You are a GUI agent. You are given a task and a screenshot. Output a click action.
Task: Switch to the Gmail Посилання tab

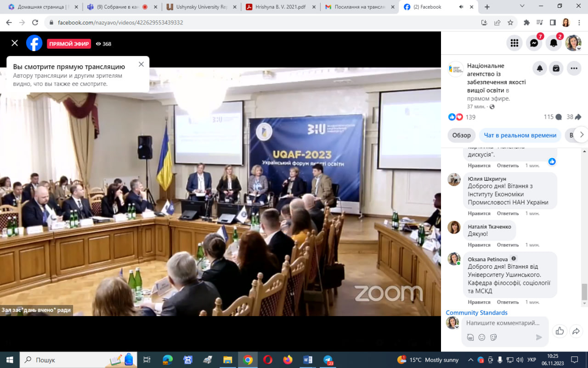[x=359, y=7]
